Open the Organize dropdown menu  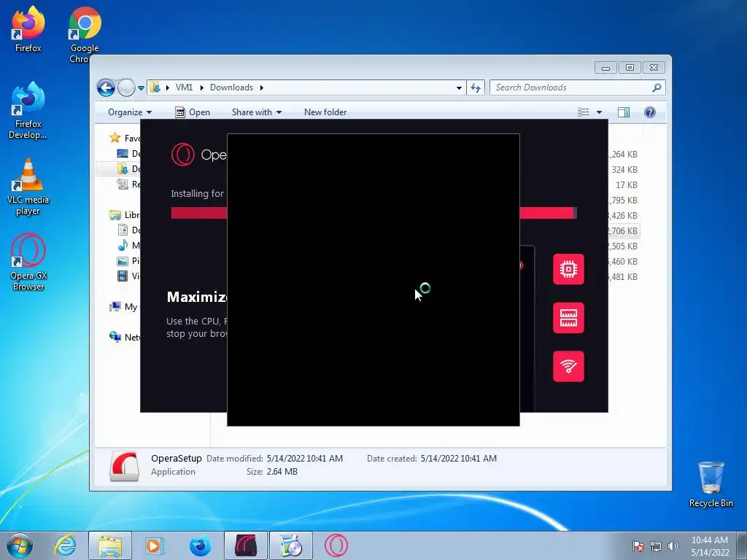pyautogui.click(x=130, y=112)
